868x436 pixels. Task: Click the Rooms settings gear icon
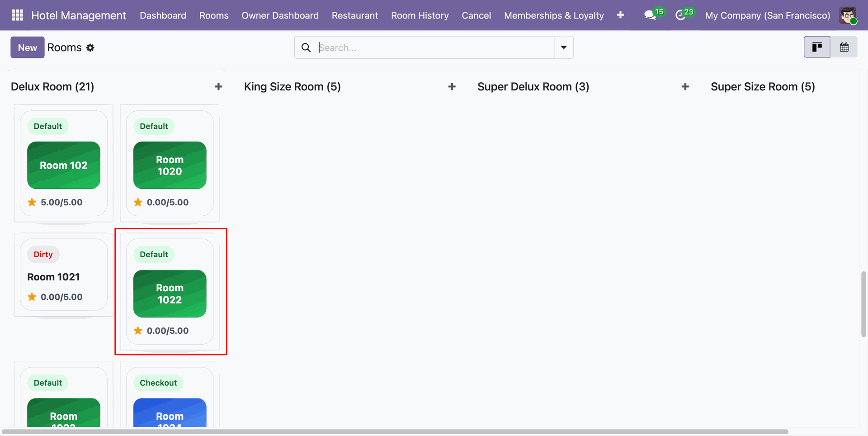(x=90, y=47)
